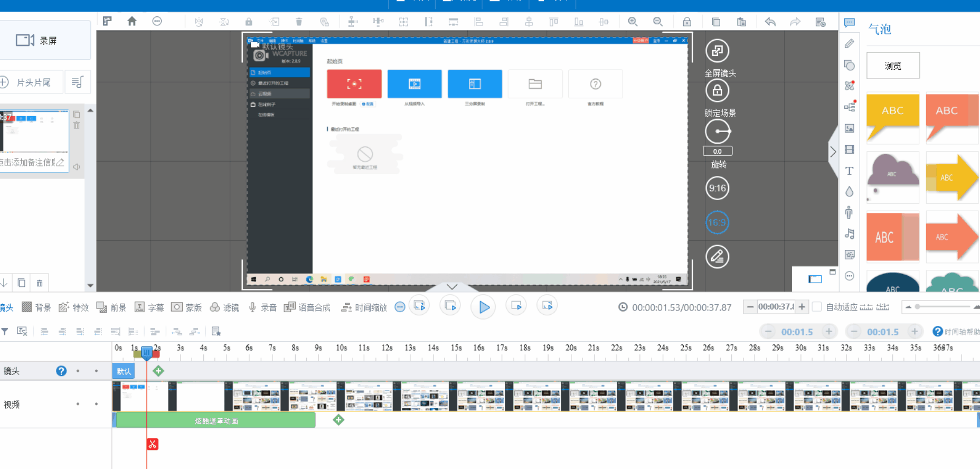Click the undo arrow icon

tap(770, 22)
